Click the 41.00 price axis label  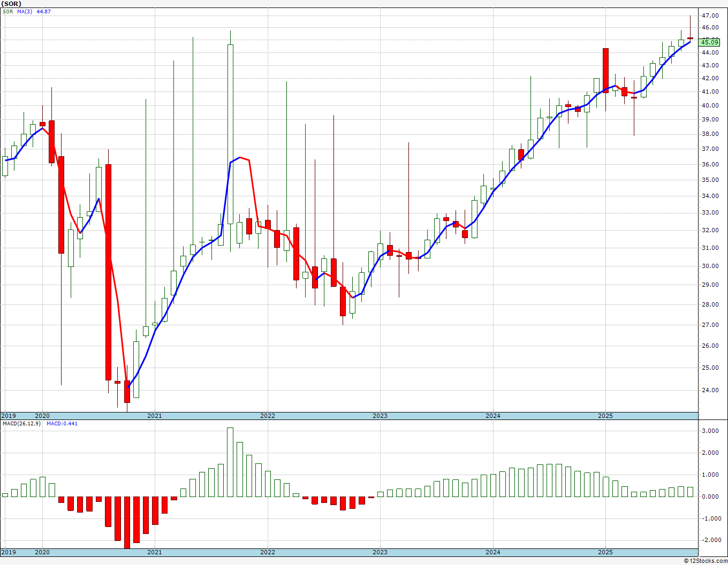point(710,92)
